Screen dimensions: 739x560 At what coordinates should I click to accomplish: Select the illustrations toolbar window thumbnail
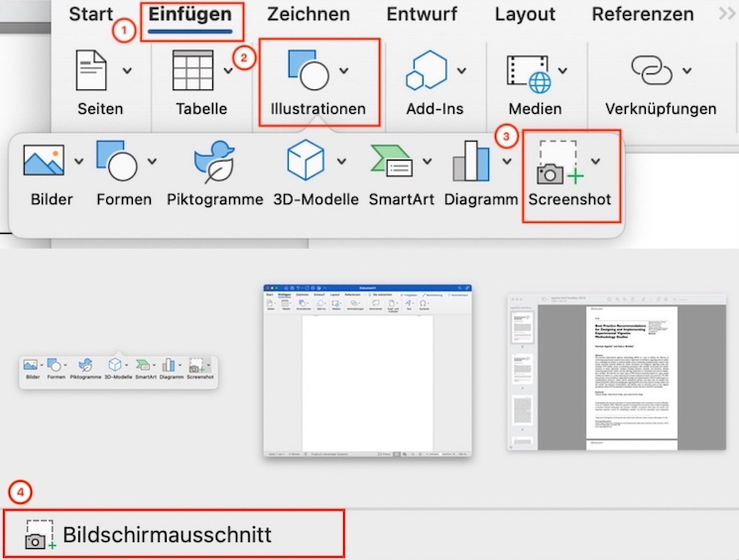(118, 370)
